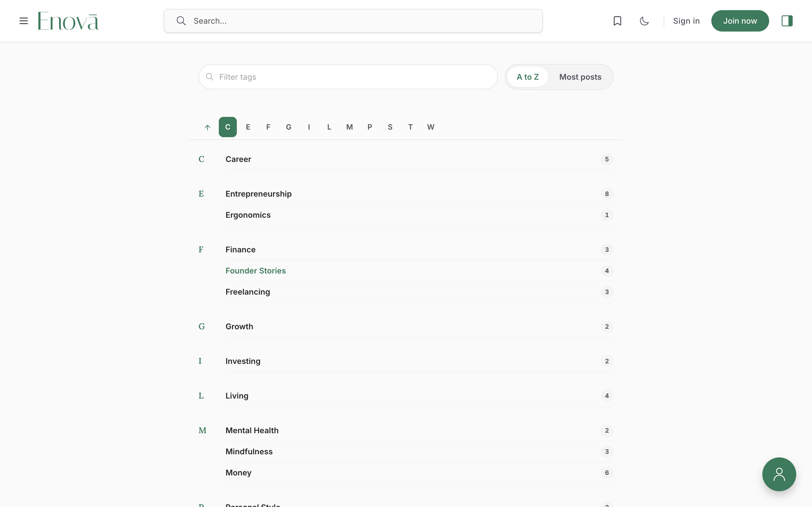Select the letter C index chip
Image resolution: width=812 pixels, height=507 pixels.
tap(228, 127)
